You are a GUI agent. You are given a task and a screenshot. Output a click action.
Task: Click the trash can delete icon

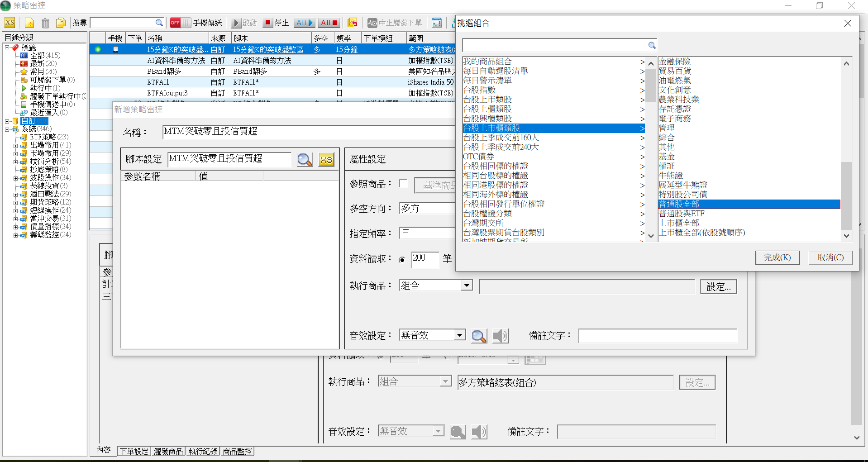tap(45, 23)
